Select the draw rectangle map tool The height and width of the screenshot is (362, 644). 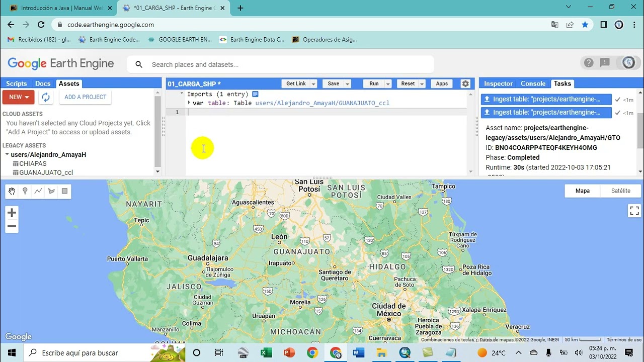[x=64, y=191]
